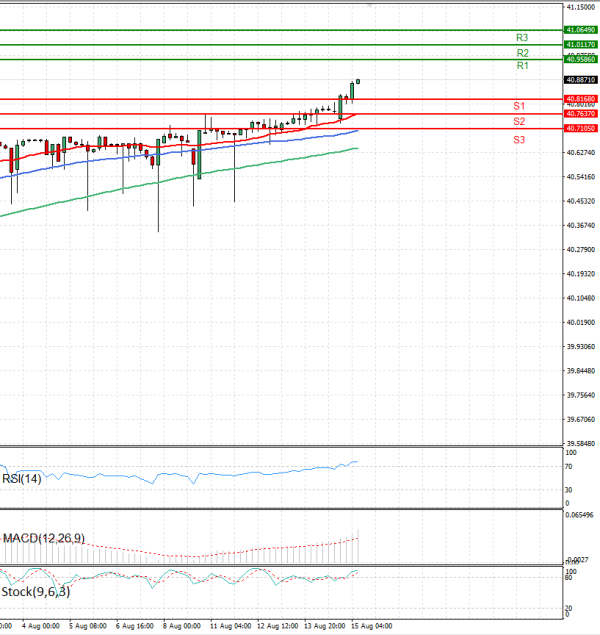600x635 pixels.
Task: Select the 40.71050 support price tag
Action: (581, 128)
